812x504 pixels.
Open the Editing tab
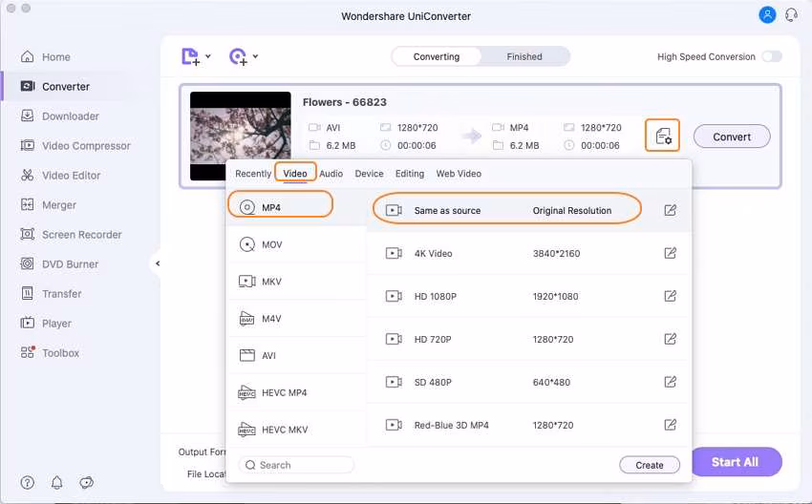(410, 174)
